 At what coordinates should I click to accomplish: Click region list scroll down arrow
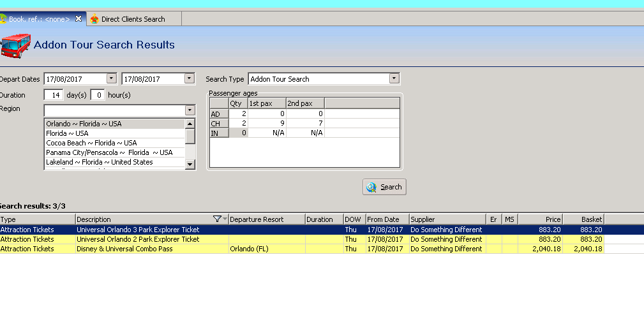click(190, 164)
